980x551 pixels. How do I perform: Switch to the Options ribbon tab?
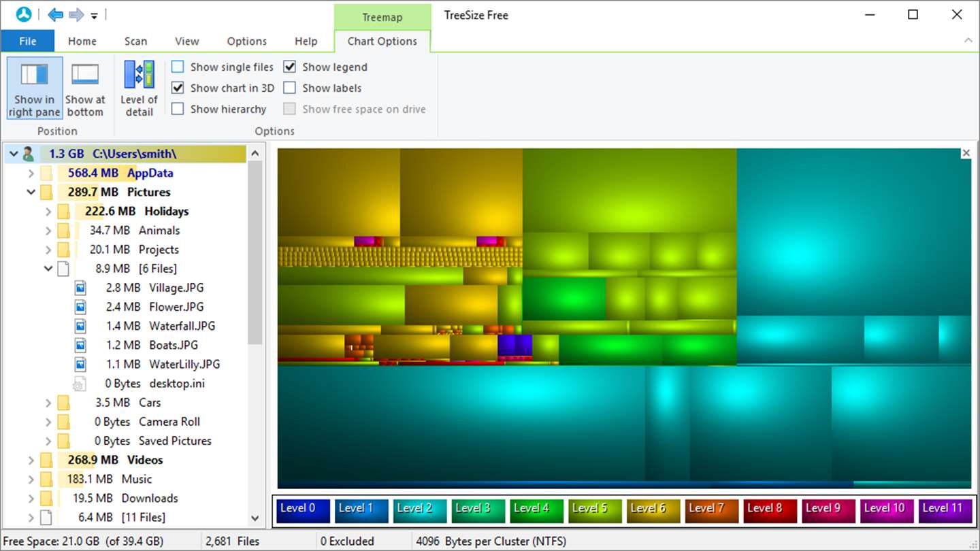click(247, 41)
